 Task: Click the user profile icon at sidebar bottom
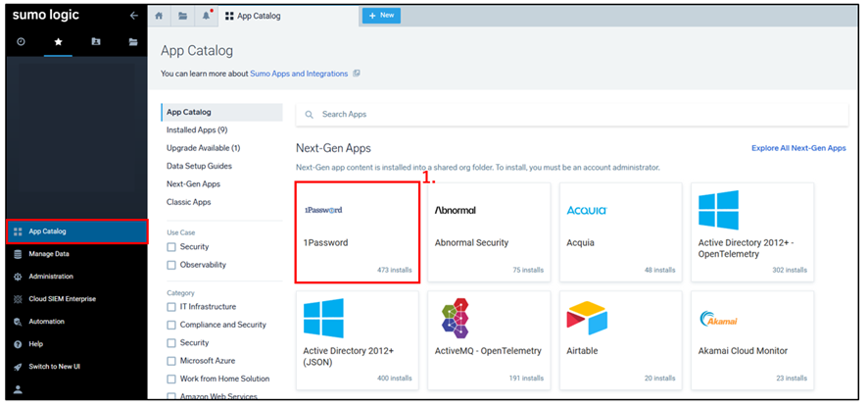point(18,389)
